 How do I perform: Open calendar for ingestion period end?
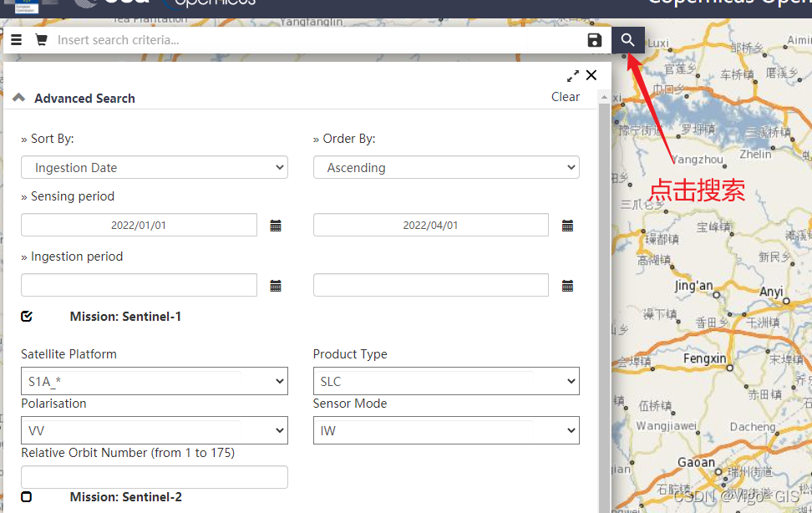click(567, 286)
